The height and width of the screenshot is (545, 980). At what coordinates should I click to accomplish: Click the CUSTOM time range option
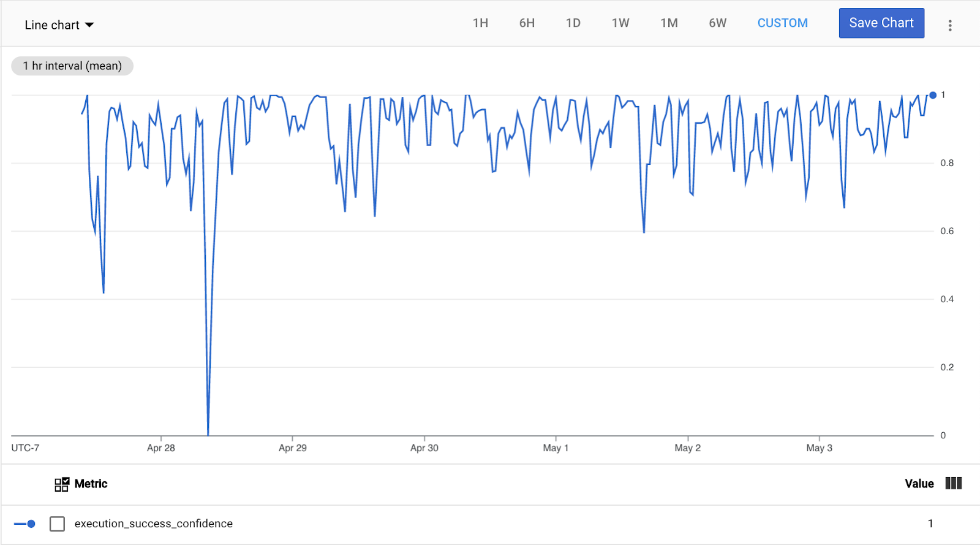[x=782, y=23]
